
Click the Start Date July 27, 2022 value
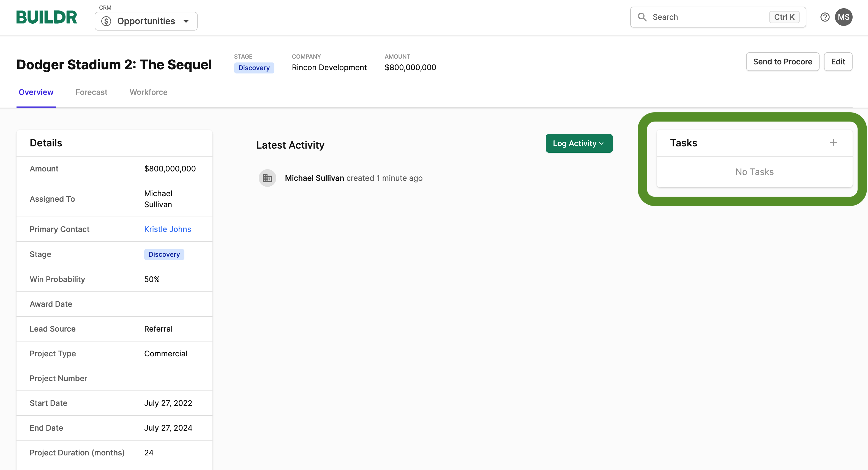pyautogui.click(x=168, y=403)
